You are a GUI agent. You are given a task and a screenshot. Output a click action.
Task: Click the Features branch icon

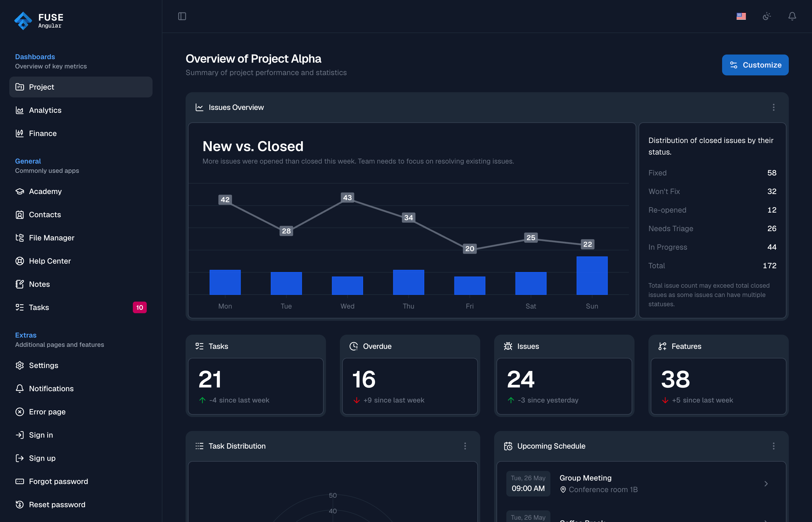tap(662, 346)
